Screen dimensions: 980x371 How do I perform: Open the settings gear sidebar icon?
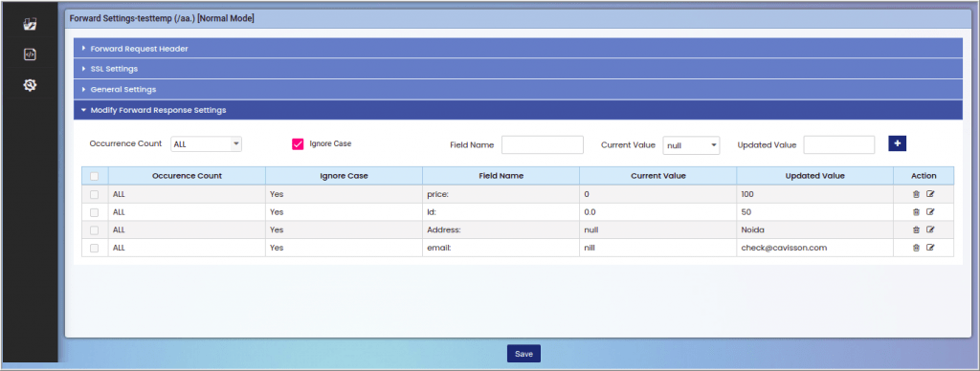pos(30,85)
